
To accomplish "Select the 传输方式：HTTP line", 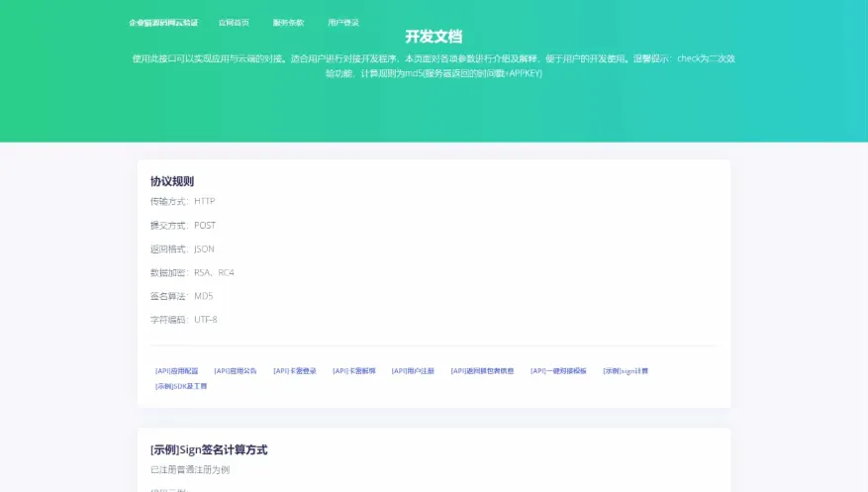I will pos(183,201).
